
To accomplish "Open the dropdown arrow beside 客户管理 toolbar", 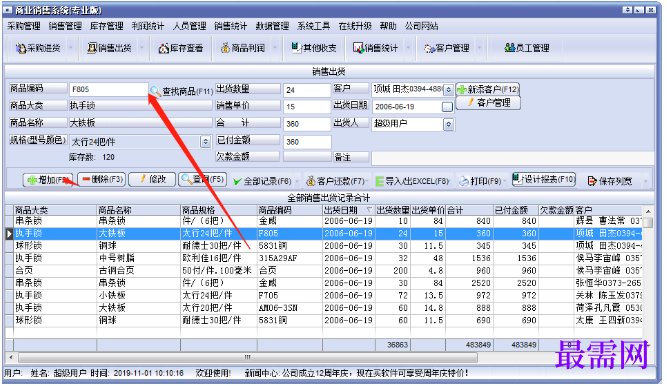I will [479, 48].
